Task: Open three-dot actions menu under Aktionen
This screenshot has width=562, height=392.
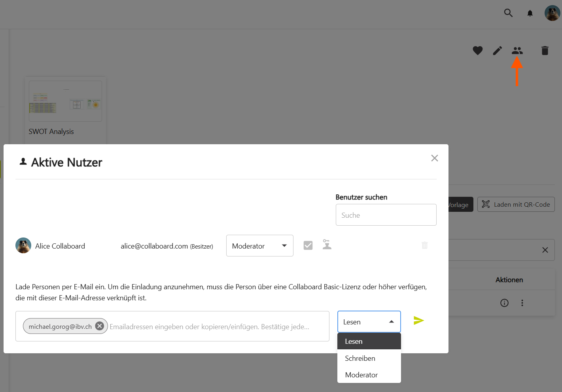Action: [522, 303]
